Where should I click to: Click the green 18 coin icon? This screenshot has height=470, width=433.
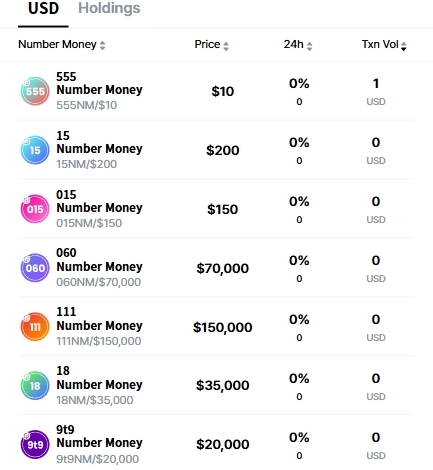(35, 386)
